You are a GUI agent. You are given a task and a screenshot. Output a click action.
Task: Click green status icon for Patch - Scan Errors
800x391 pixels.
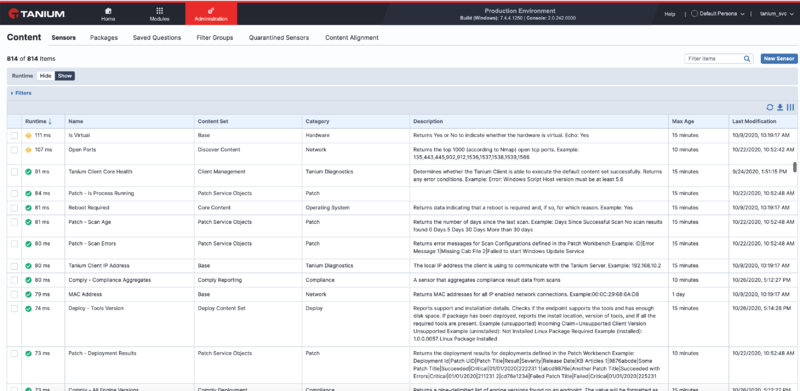(29, 243)
